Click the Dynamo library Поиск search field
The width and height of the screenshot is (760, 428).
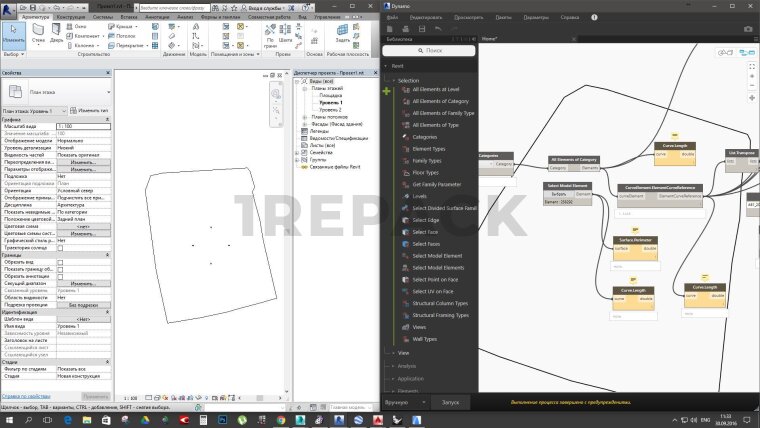(430, 50)
